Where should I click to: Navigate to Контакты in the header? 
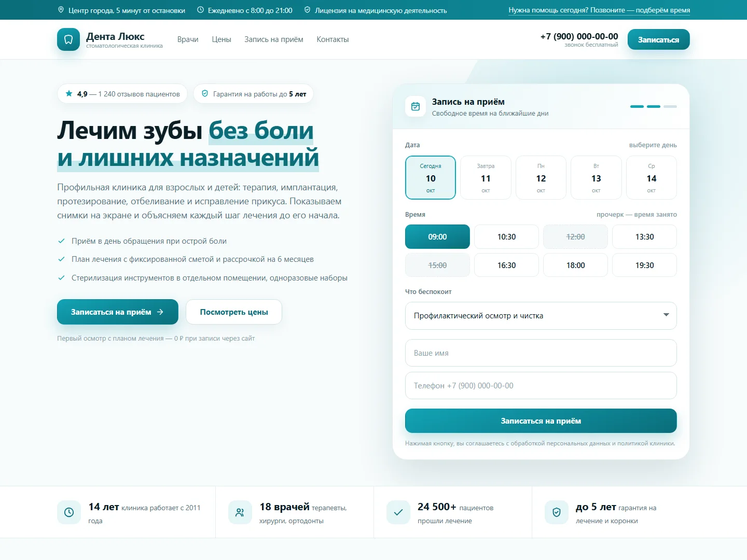pos(333,39)
